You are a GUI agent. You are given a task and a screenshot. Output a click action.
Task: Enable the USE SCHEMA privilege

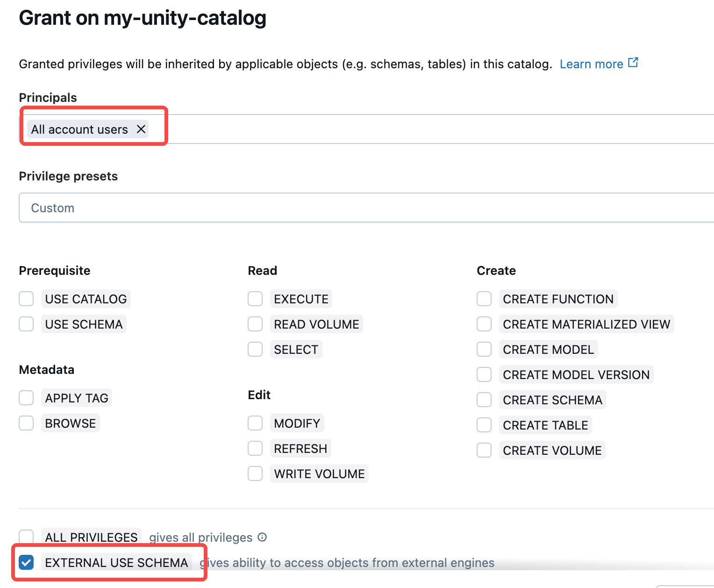coord(26,323)
